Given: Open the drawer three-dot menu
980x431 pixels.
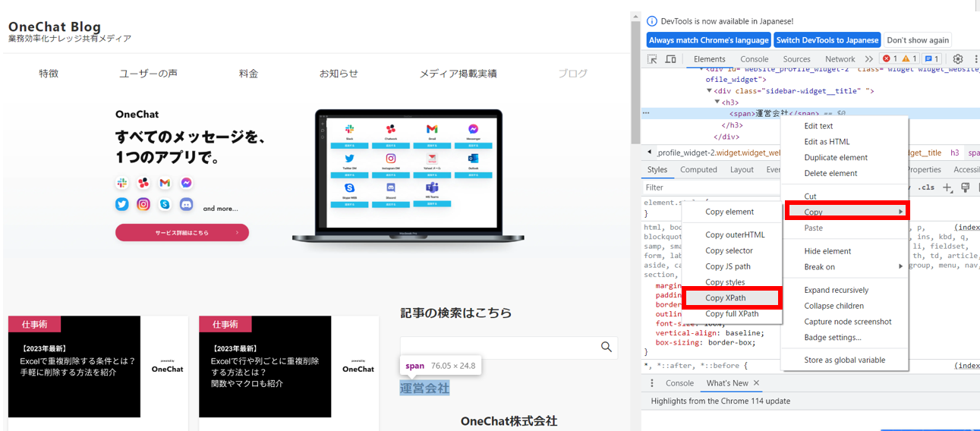Looking at the screenshot, I should click(652, 383).
